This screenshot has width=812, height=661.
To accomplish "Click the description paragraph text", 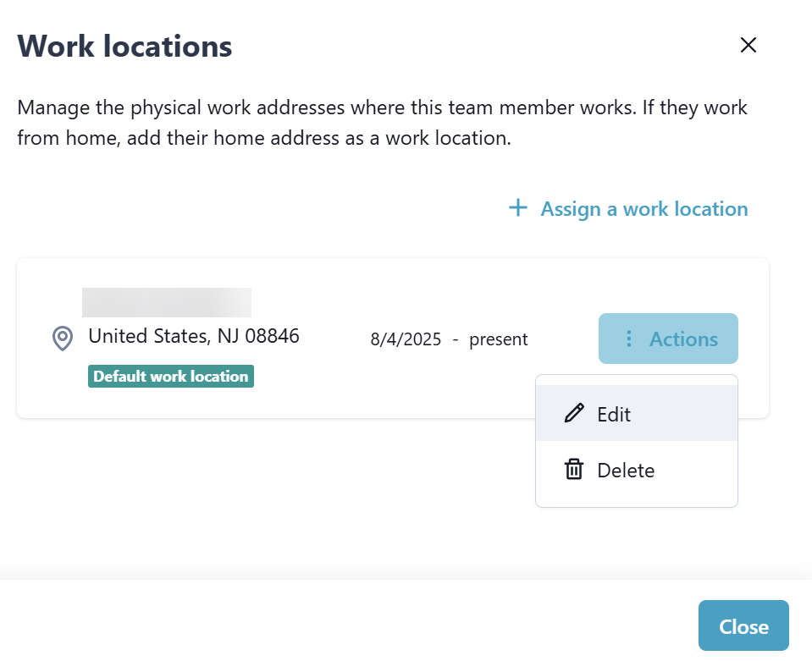I will click(382, 123).
